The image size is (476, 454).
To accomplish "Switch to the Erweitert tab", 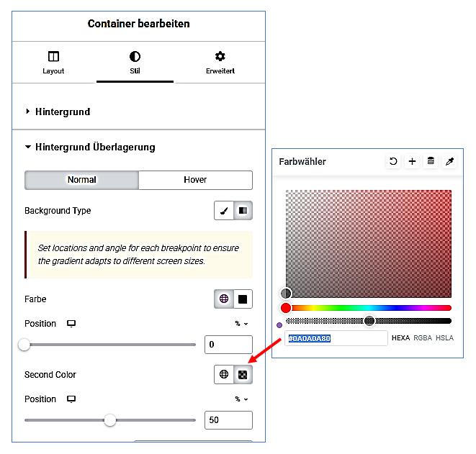I will click(220, 63).
